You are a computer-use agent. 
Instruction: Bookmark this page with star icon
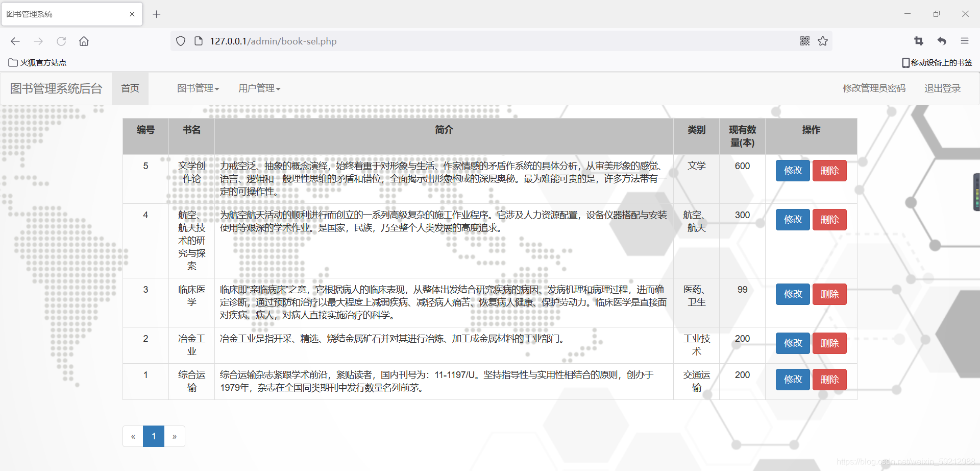(823, 41)
